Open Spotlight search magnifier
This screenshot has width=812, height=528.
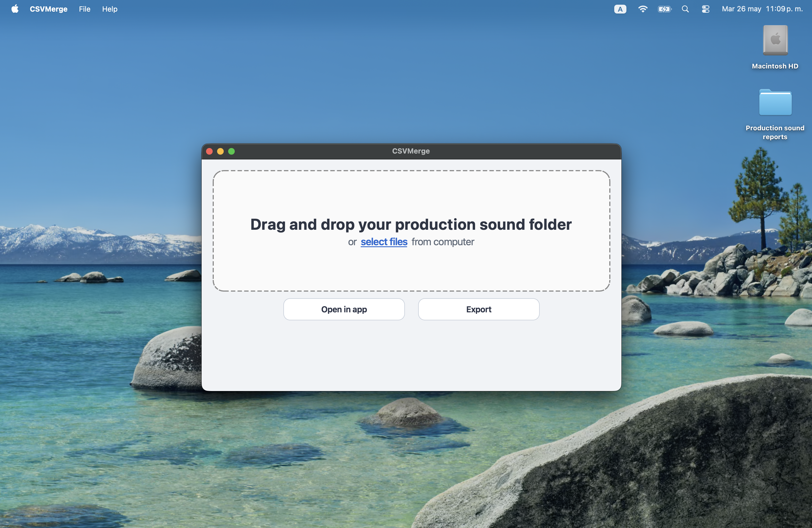685,9
